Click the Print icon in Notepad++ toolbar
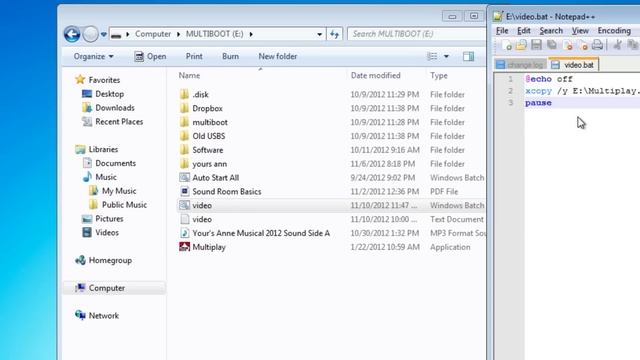This screenshot has width=640, height=360. click(598, 45)
